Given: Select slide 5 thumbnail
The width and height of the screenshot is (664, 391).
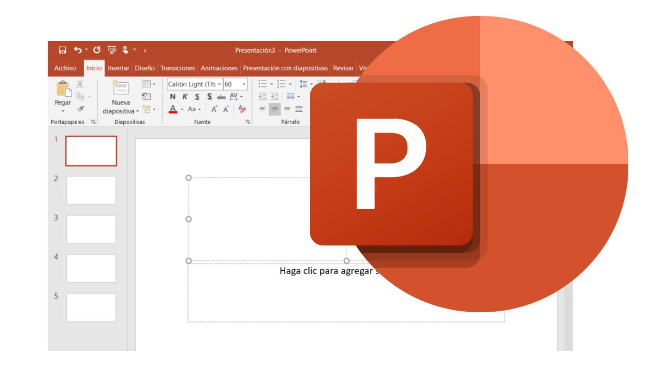Looking at the screenshot, I should [91, 307].
